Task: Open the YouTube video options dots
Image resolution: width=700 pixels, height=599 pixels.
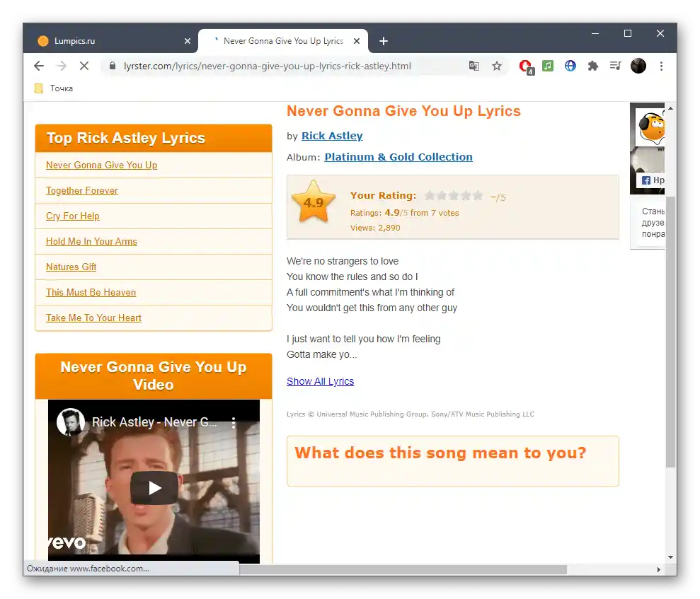Action: (x=234, y=423)
